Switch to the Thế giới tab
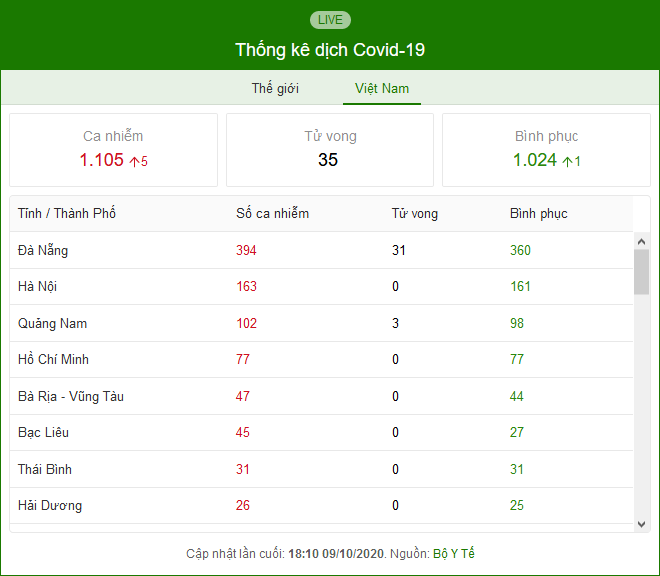This screenshot has width=660, height=576. point(275,88)
